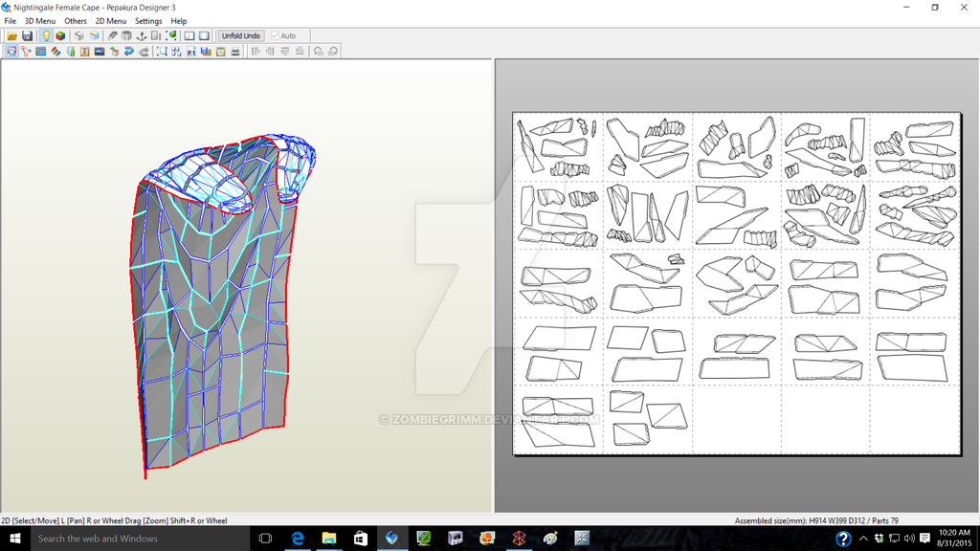Select the insert image tool icon
This screenshot has height=551, width=980.
tap(100, 52)
